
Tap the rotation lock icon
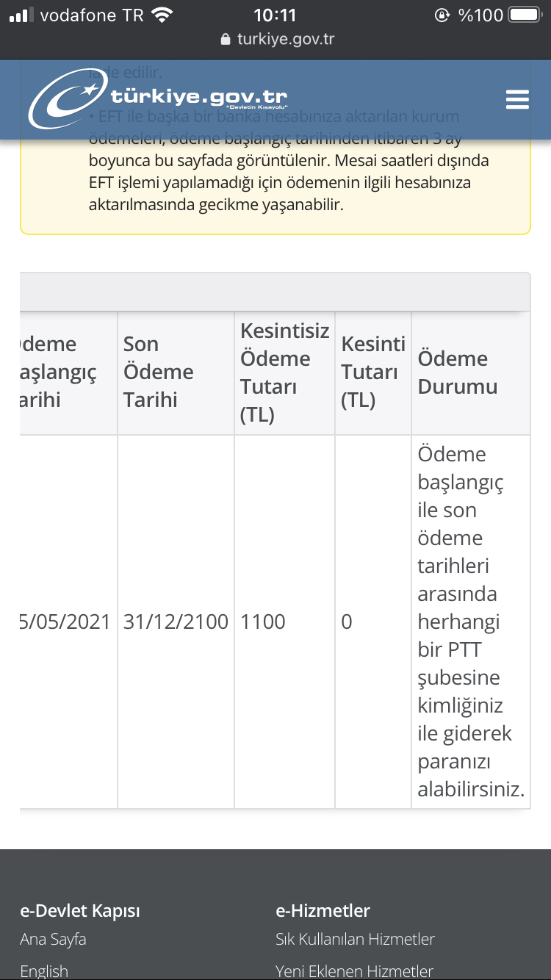(442, 15)
